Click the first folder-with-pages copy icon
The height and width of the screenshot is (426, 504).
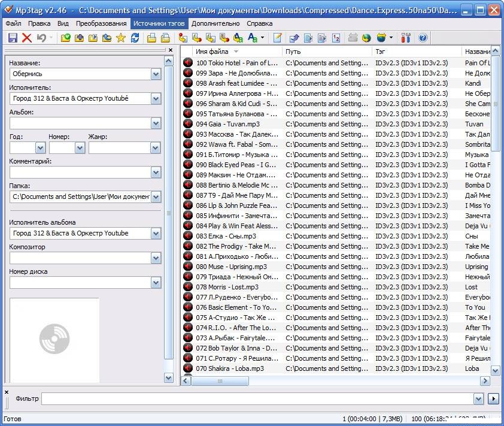(151, 38)
